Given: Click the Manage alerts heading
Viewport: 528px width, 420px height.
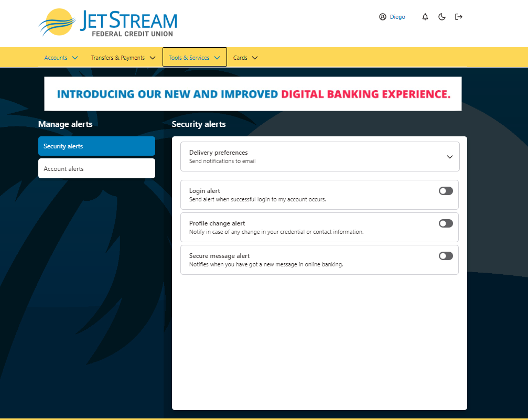Looking at the screenshot, I should coord(65,124).
